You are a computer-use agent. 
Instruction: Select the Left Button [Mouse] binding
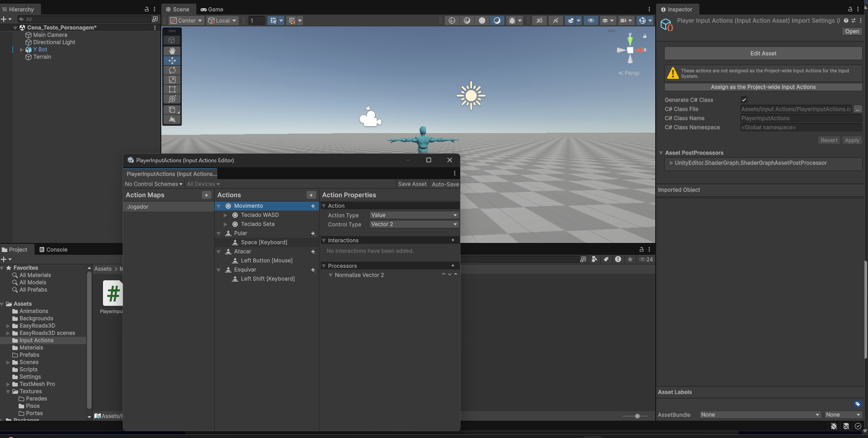point(267,261)
